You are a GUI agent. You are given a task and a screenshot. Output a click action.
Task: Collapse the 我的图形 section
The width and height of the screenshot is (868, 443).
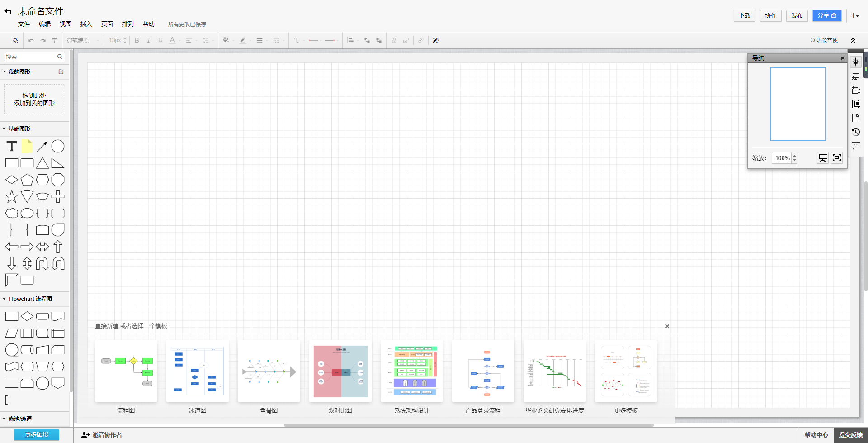pyautogui.click(x=5, y=71)
